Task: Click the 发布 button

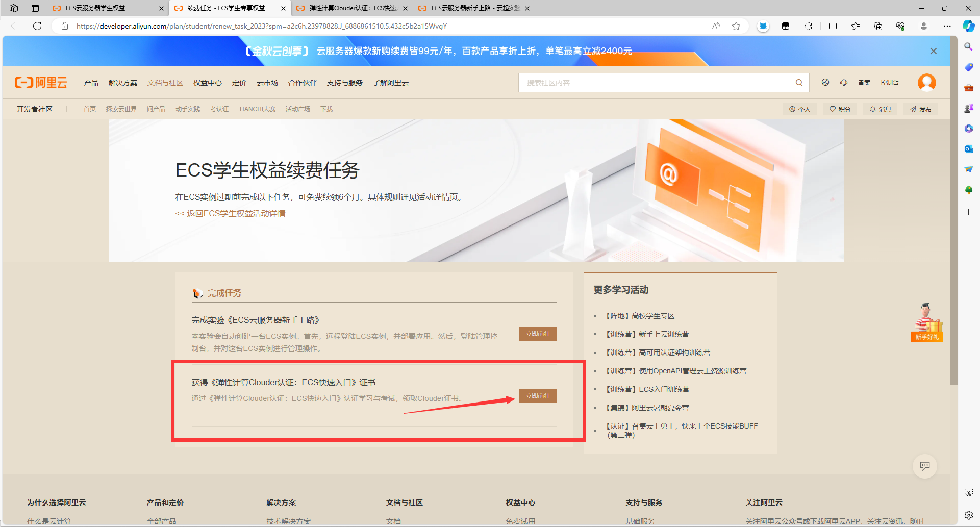Action: (921, 109)
